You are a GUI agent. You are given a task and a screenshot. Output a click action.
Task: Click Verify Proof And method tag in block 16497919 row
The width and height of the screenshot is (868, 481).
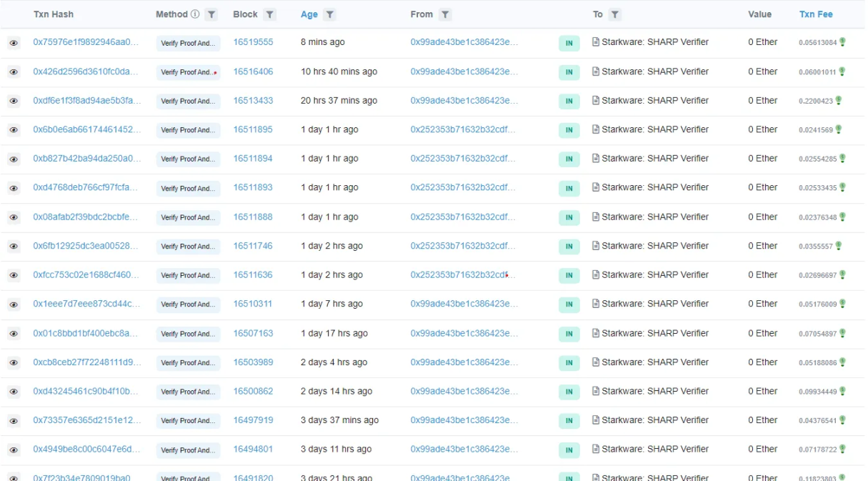188,421
